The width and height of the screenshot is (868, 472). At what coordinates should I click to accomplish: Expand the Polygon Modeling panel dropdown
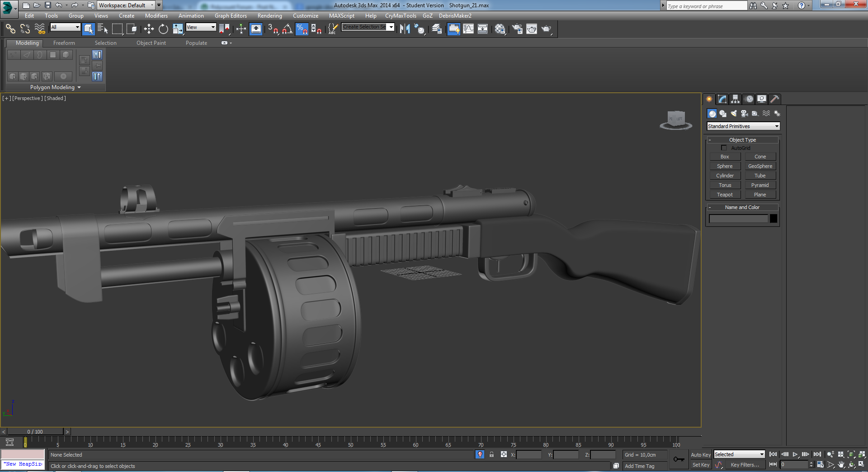(56, 87)
